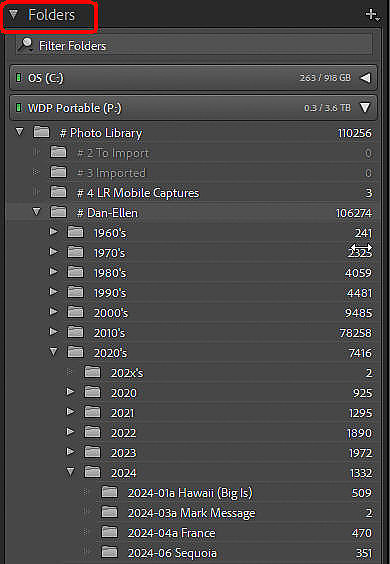The width and height of the screenshot is (390, 564).
Task: Select the 2024-01a Hawaii (Big Is) name
Action: click(190, 493)
